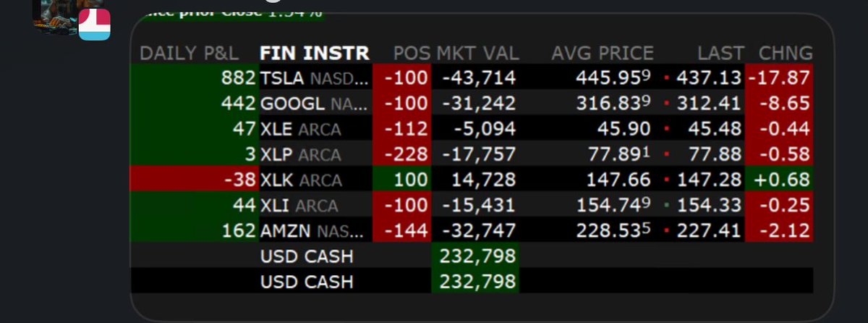Image resolution: width=868 pixels, height=323 pixels.
Task: Click XLK market value 14,728
Action: pyautogui.click(x=485, y=179)
